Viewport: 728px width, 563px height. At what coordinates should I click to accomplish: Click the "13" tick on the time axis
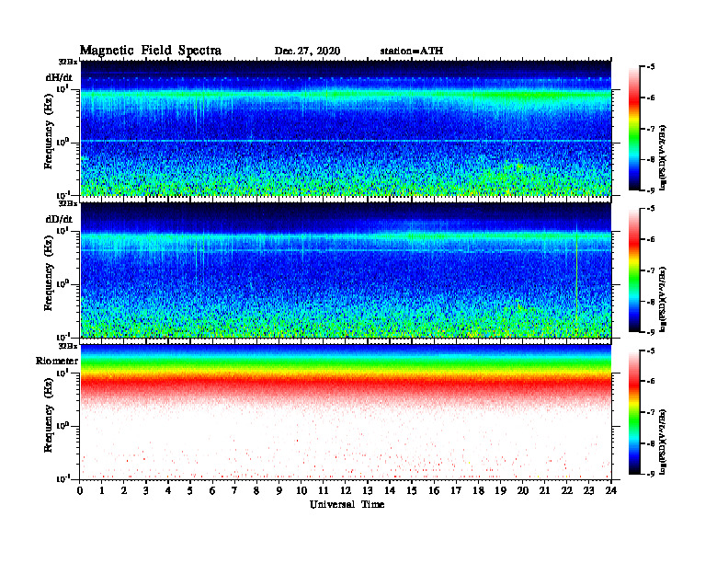pyautogui.click(x=368, y=491)
